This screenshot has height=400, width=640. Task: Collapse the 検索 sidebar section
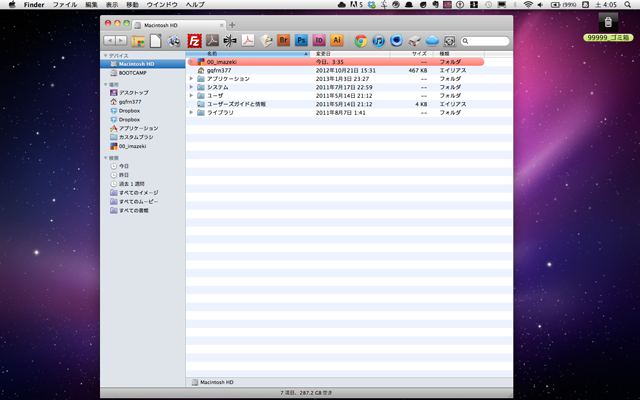(106, 157)
